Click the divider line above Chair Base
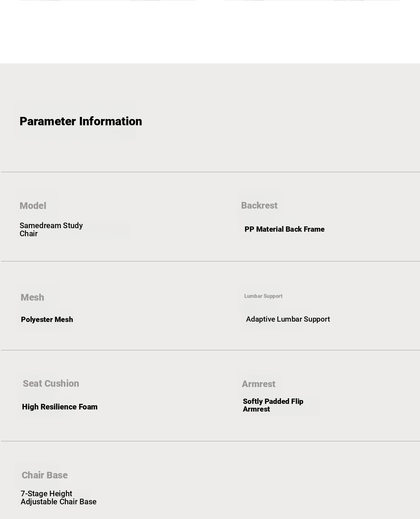Image resolution: width=420 pixels, height=519 pixels. [210, 441]
